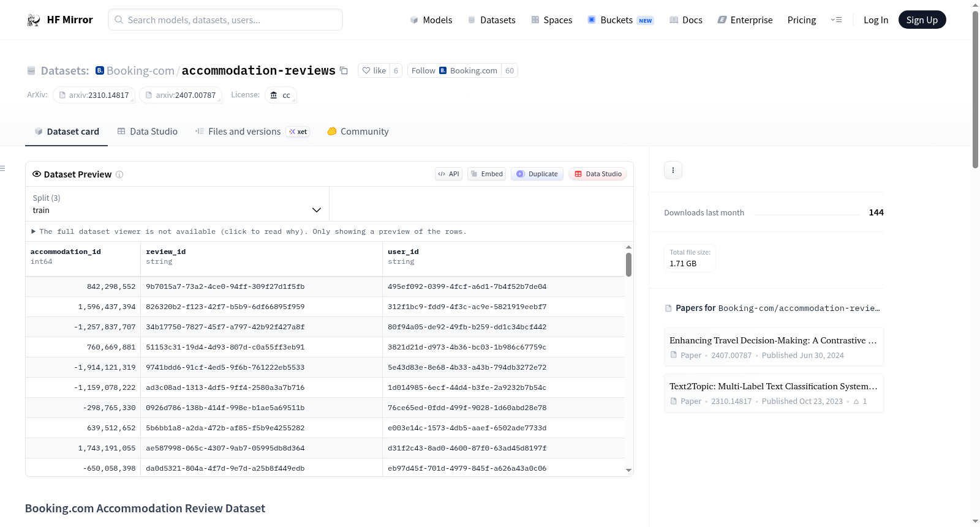Open Data Studio from preview header
This screenshot has width=980, height=527.
[x=598, y=174]
